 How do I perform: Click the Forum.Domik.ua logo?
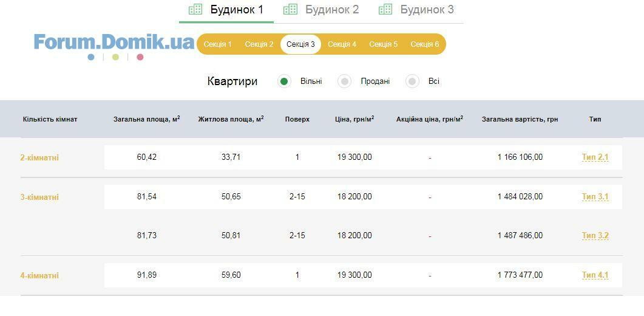[114, 43]
